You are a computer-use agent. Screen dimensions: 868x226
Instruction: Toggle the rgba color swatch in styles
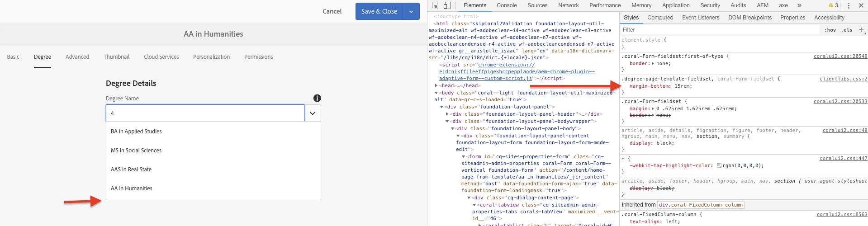pyautogui.click(x=719, y=165)
